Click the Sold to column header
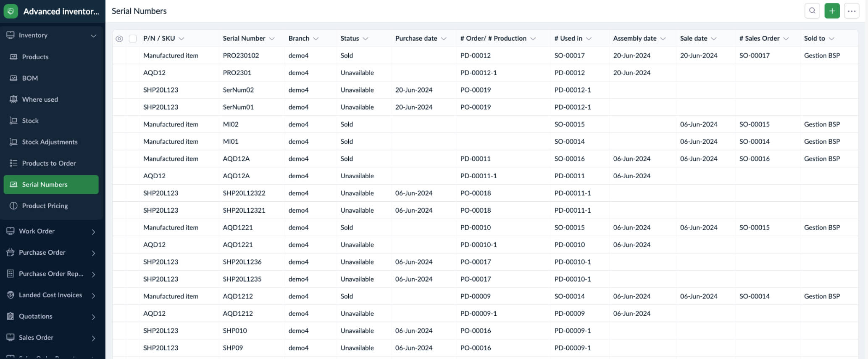This screenshot has width=868, height=359. (814, 38)
